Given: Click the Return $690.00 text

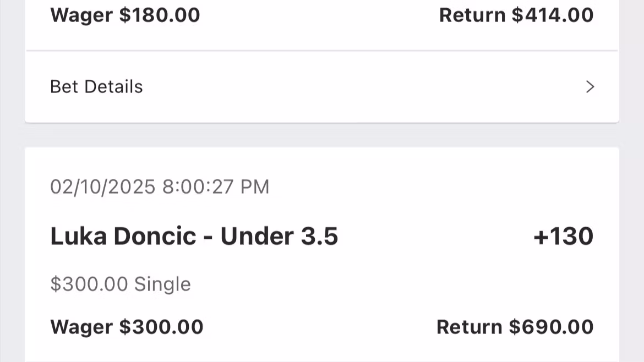Looking at the screenshot, I should [x=515, y=327].
